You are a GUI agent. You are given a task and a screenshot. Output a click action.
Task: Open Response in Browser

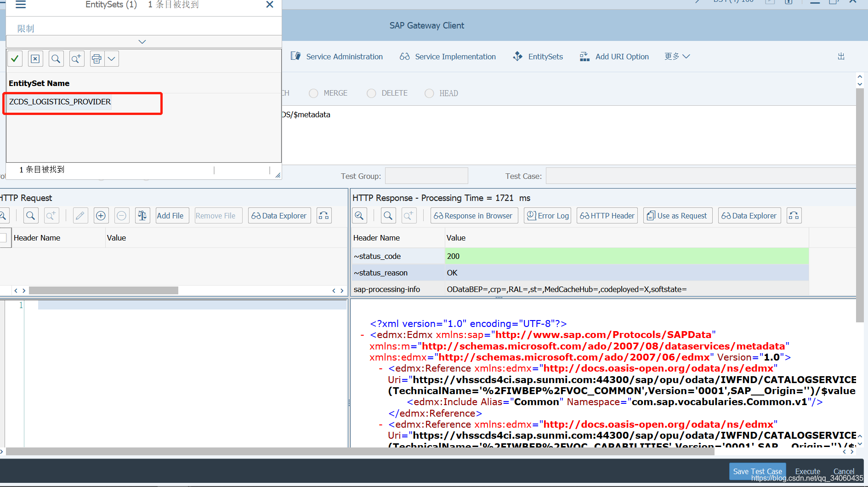coord(474,216)
